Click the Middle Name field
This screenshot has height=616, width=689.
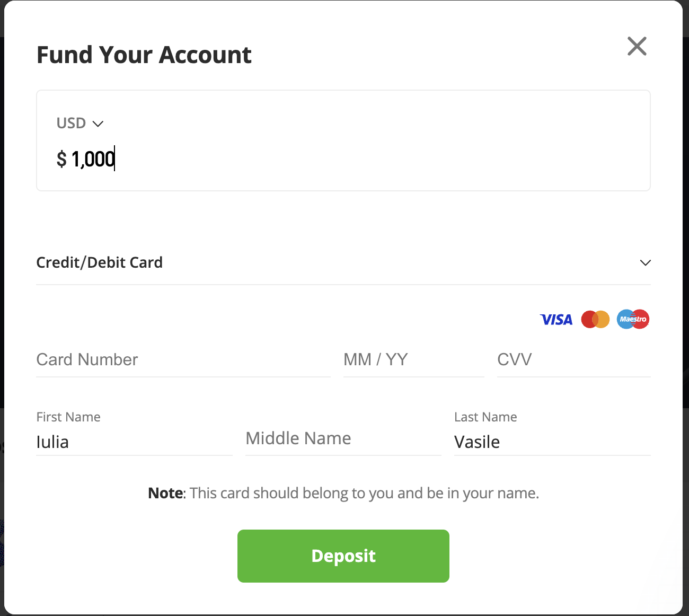[x=343, y=439]
